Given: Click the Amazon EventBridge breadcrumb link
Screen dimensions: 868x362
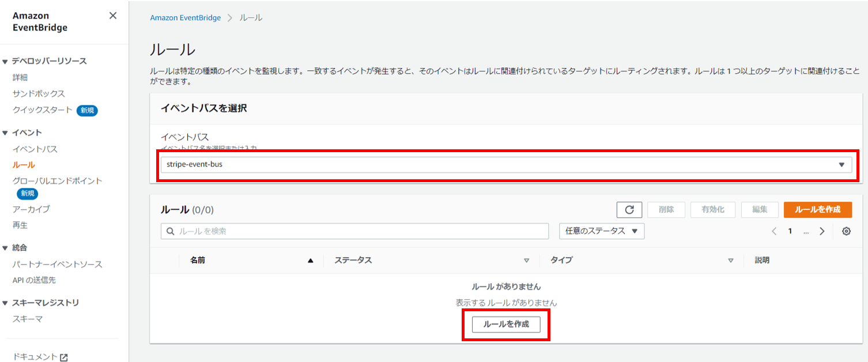Looking at the screenshot, I should 186,18.
